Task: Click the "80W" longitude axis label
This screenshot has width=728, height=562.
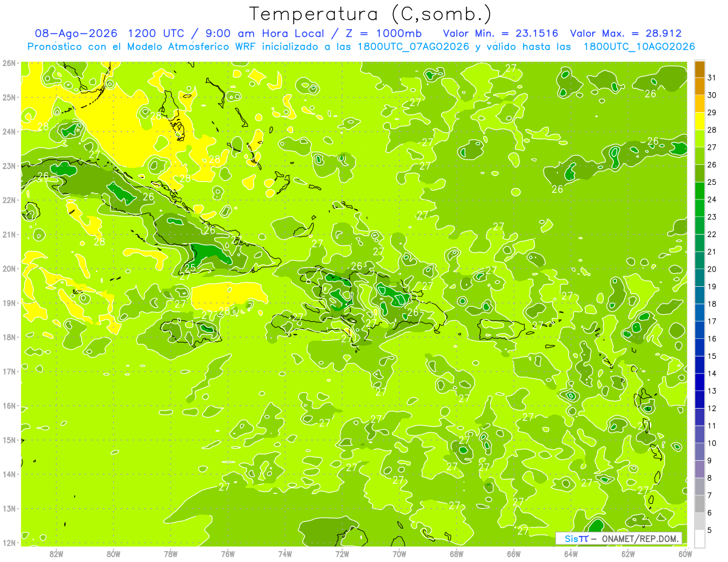Action: [113, 554]
